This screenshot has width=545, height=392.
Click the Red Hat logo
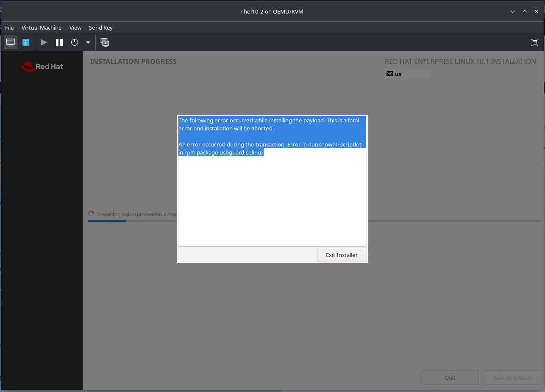point(42,66)
